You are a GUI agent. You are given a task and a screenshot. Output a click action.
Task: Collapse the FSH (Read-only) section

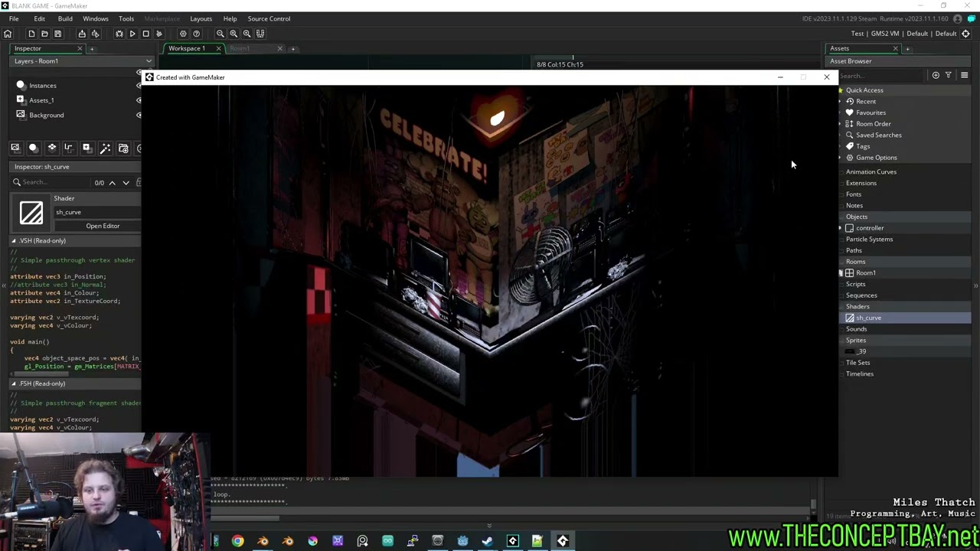coord(13,383)
